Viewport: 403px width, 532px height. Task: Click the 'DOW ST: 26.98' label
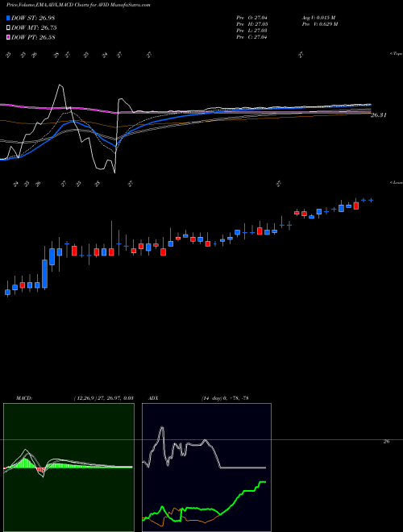click(x=33, y=18)
